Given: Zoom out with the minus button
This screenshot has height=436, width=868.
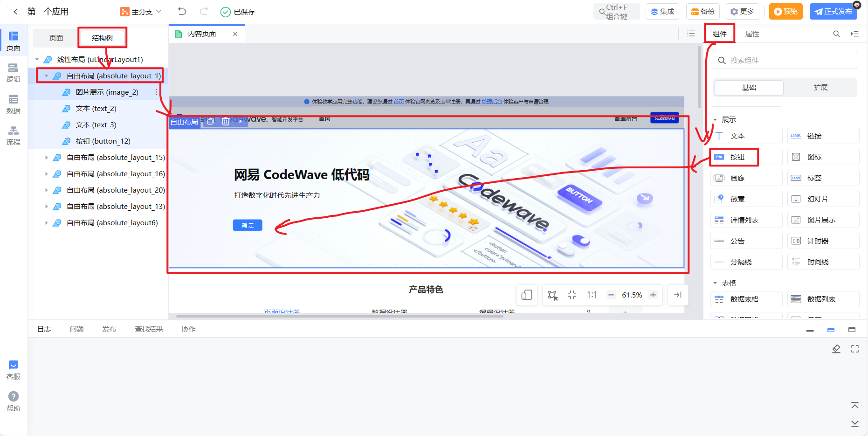Looking at the screenshot, I should coord(611,295).
